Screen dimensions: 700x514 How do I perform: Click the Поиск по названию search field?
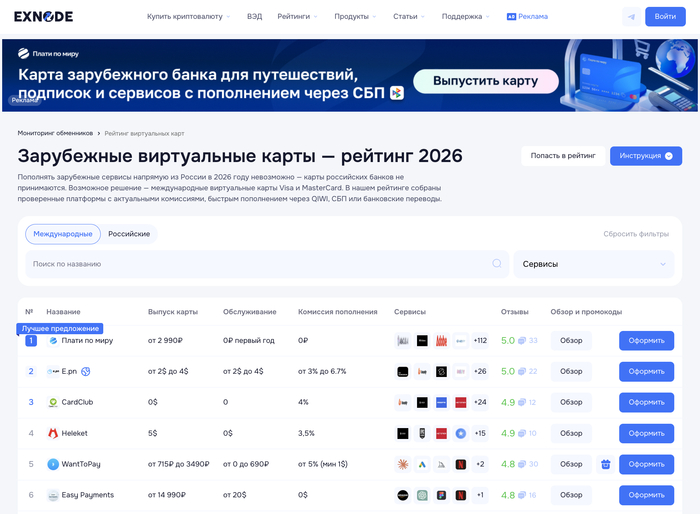coord(260,264)
